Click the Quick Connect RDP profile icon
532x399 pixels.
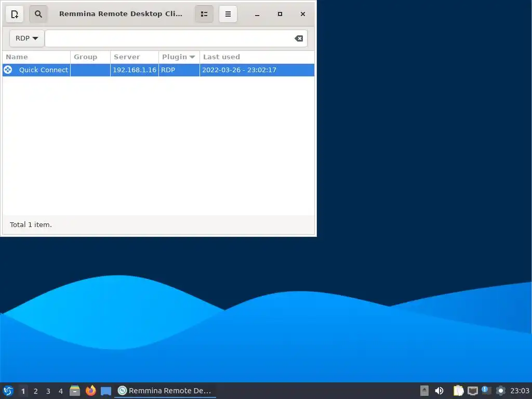[8, 70]
